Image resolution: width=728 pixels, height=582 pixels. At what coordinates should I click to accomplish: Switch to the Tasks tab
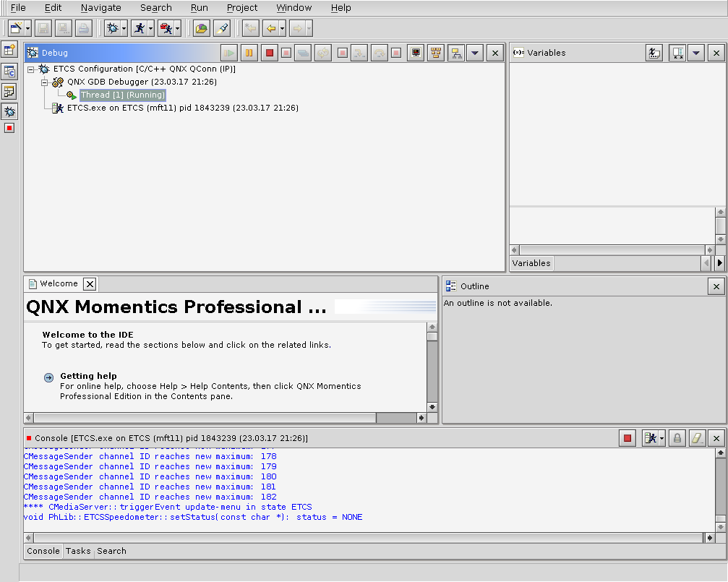(78, 551)
